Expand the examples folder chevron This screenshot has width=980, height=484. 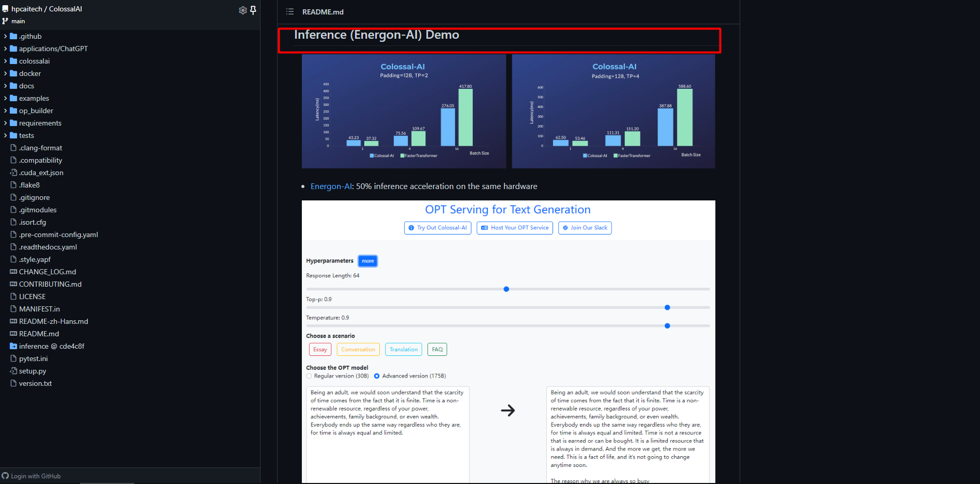(5, 98)
